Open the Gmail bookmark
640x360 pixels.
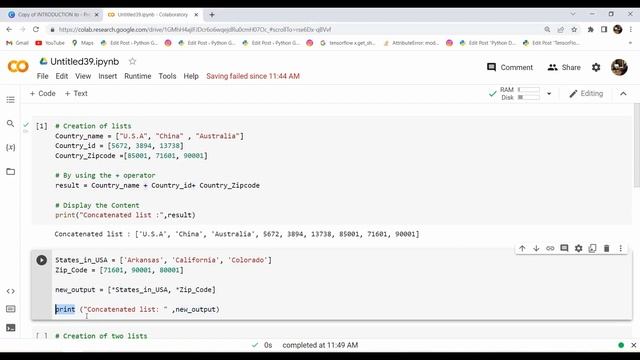coord(17,43)
